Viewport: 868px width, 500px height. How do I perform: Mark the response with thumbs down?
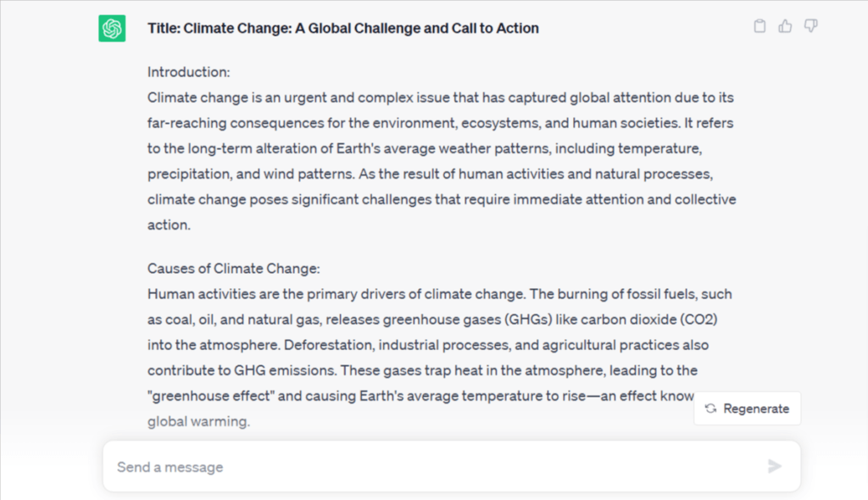[810, 26]
